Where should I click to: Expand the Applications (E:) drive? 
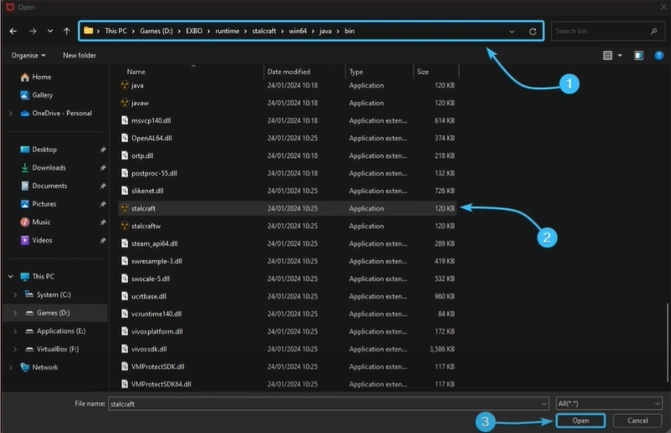tap(15, 331)
